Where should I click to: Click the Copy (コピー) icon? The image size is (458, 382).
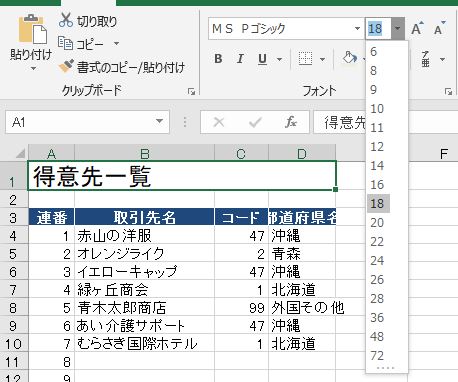65,43
